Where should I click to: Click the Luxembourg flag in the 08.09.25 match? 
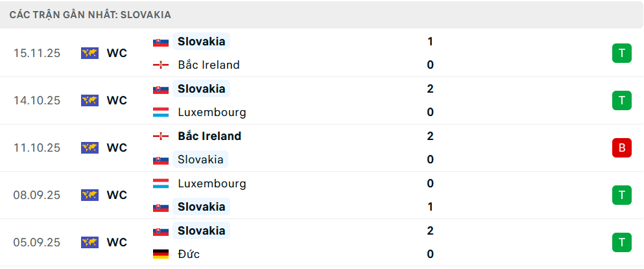161,183
